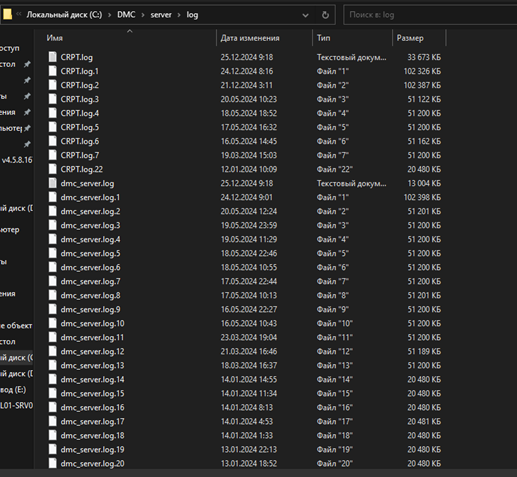Screen dimensions: 517x477
Task: Click the CRPT.log.4 file icon
Action: [x=52, y=113]
